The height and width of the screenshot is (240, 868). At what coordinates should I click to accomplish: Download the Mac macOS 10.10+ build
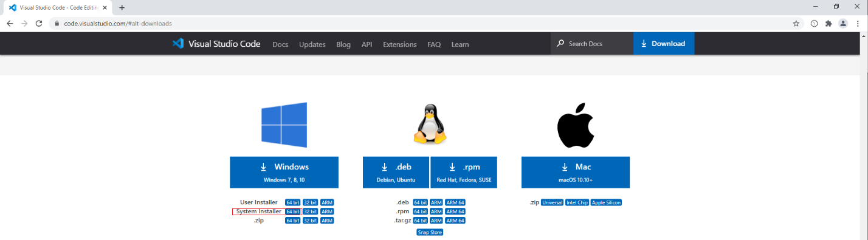tap(576, 173)
